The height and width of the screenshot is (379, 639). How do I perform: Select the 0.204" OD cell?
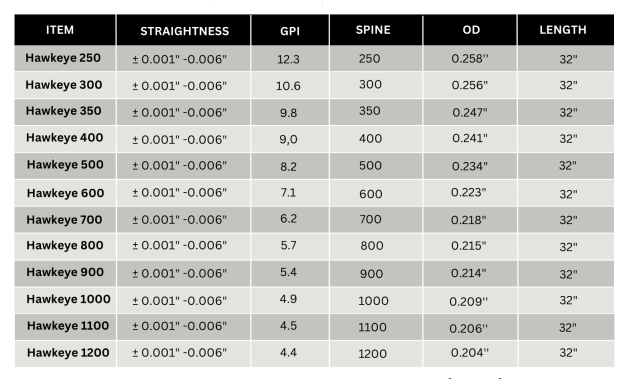(469, 353)
